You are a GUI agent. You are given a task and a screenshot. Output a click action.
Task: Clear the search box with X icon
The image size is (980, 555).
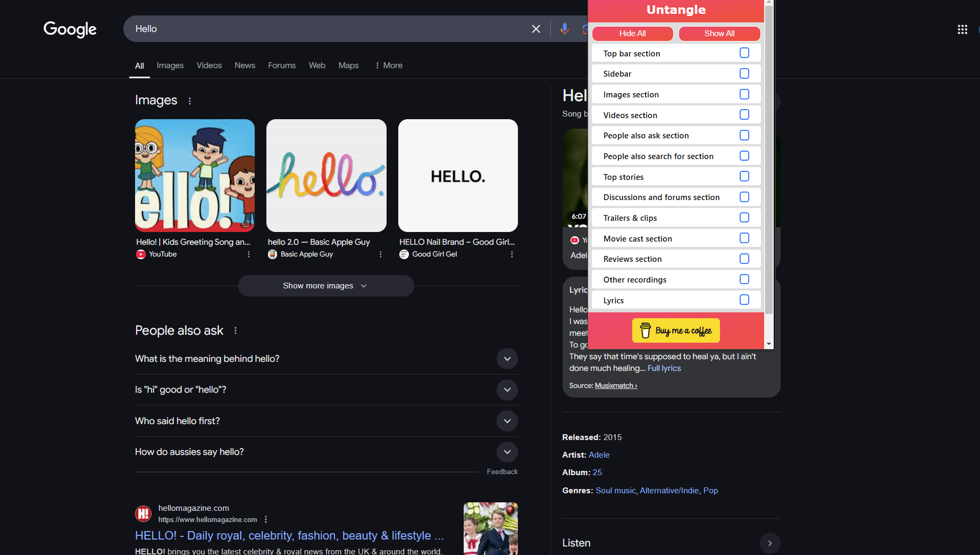coord(536,29)
